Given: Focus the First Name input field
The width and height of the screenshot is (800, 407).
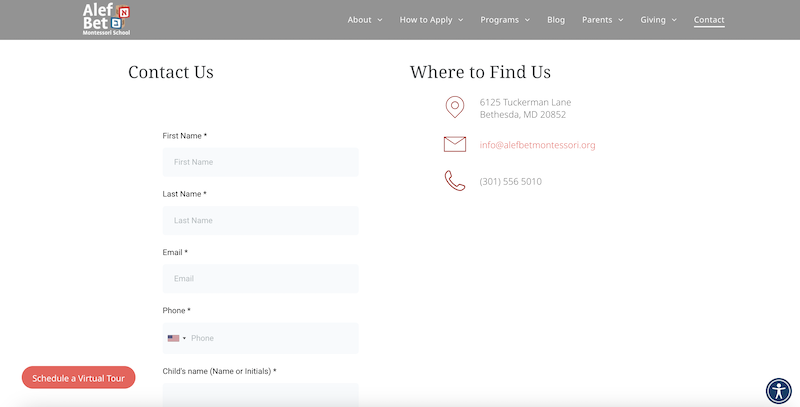Looking at the screenshot, I should click(x=260, y=162).
